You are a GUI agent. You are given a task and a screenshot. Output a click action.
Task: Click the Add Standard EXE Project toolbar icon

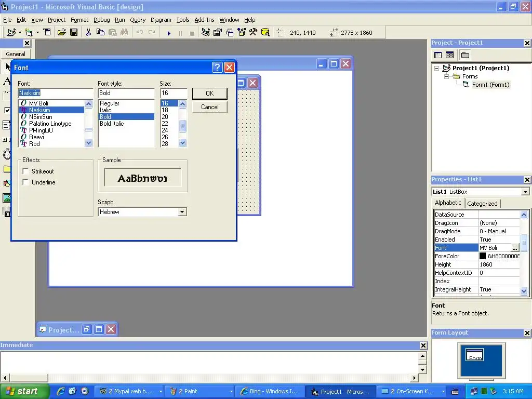click(12, 33)
